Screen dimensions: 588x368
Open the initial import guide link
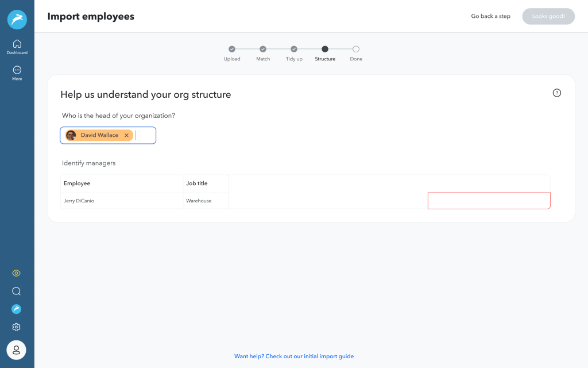click(x=294, y=356)
